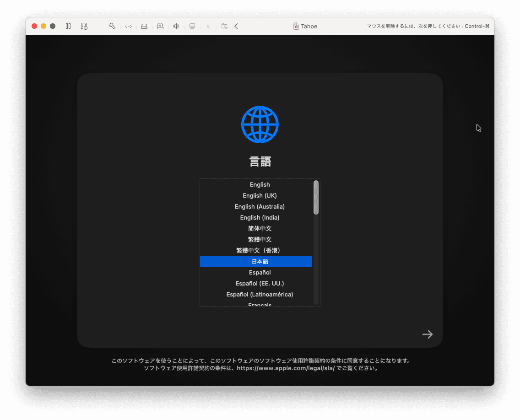Open the snapshots manager icon
520x420 pixels.
pos(84,26)
